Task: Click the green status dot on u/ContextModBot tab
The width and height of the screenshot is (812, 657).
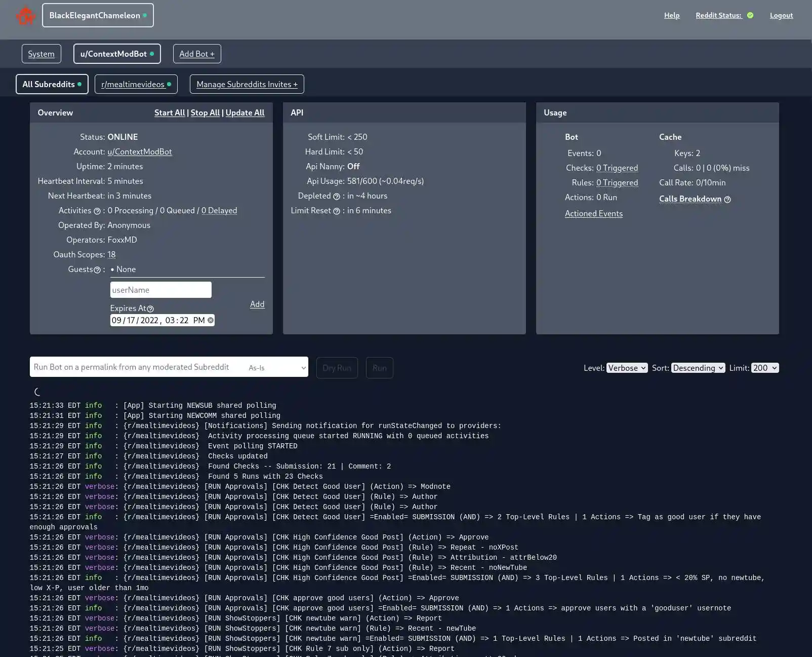Action: (151, 53)
